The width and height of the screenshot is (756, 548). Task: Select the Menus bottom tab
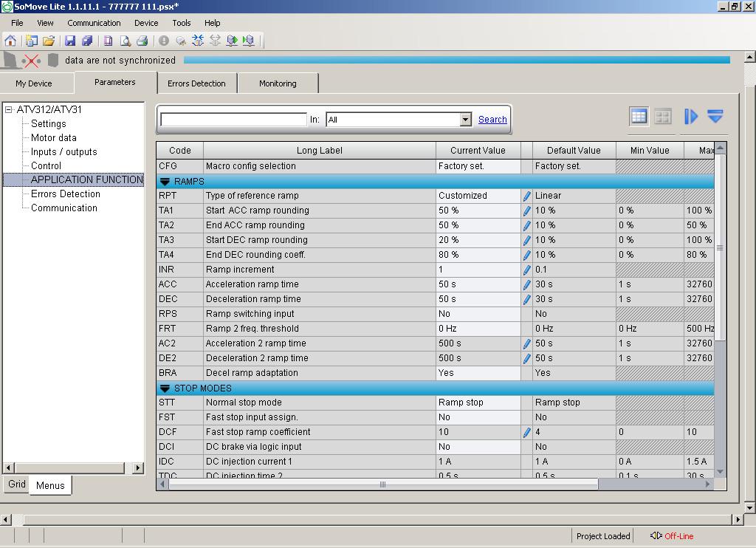(x=50, y=485)
